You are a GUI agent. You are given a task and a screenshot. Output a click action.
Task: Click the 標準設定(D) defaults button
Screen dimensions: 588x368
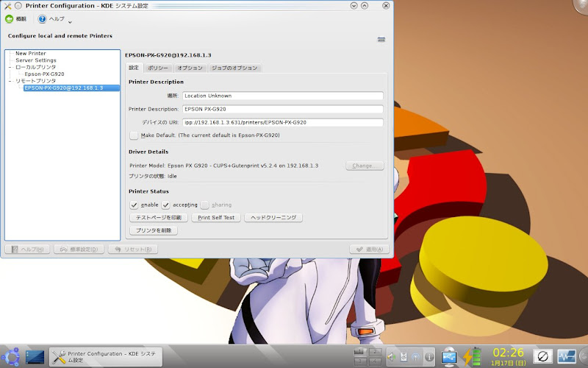point(79,249)
